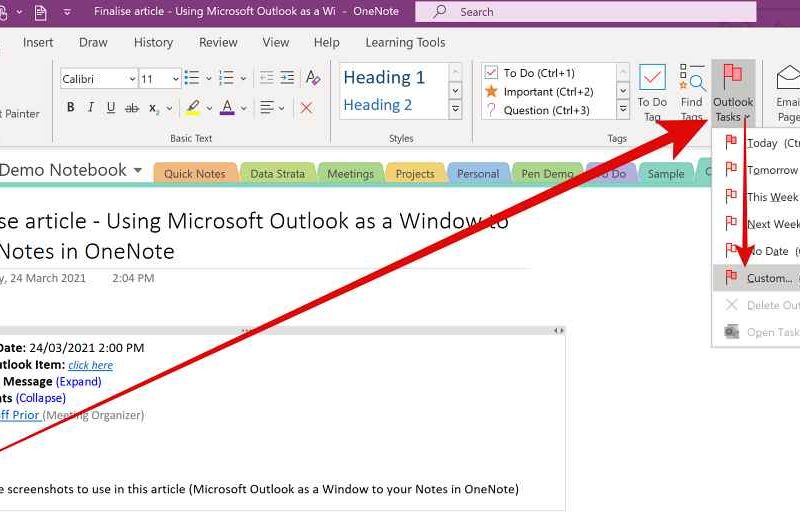The width and height of the screenshot is (800, 525).
Task: Expand numbered list style options arrow
Action: tap(243, 79)
